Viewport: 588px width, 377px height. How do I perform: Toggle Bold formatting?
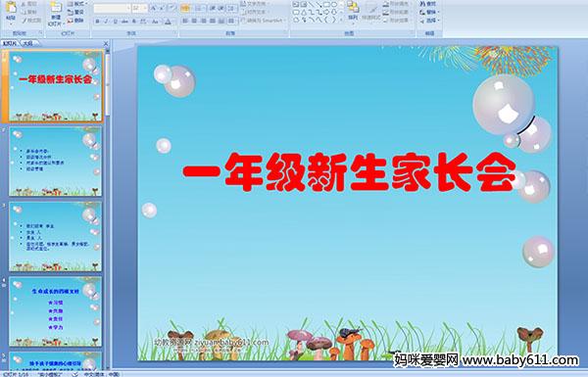click(98, 22)
